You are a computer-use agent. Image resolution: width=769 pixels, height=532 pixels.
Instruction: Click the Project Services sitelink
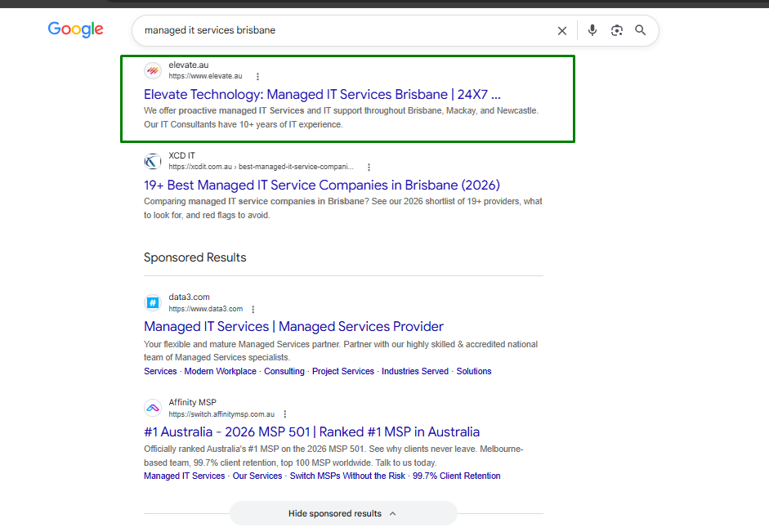(x=342, y=371)
